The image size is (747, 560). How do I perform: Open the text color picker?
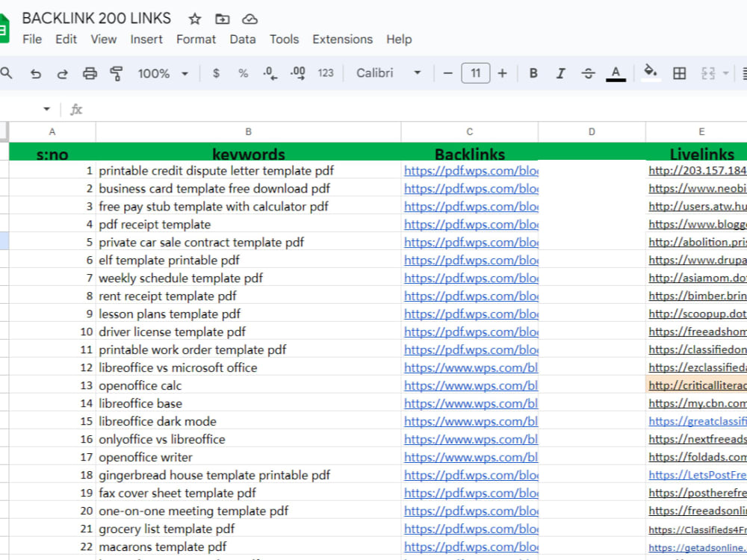(616, 73)
